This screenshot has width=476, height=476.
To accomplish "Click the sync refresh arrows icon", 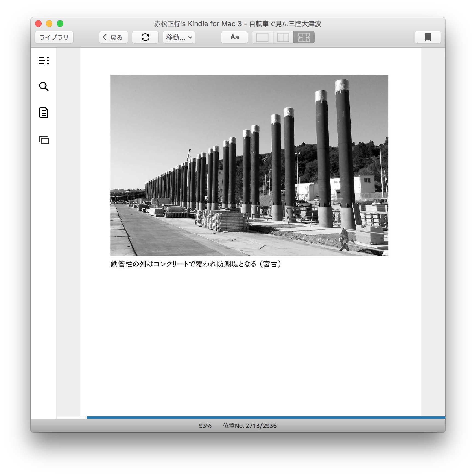I will click(145, 37).
